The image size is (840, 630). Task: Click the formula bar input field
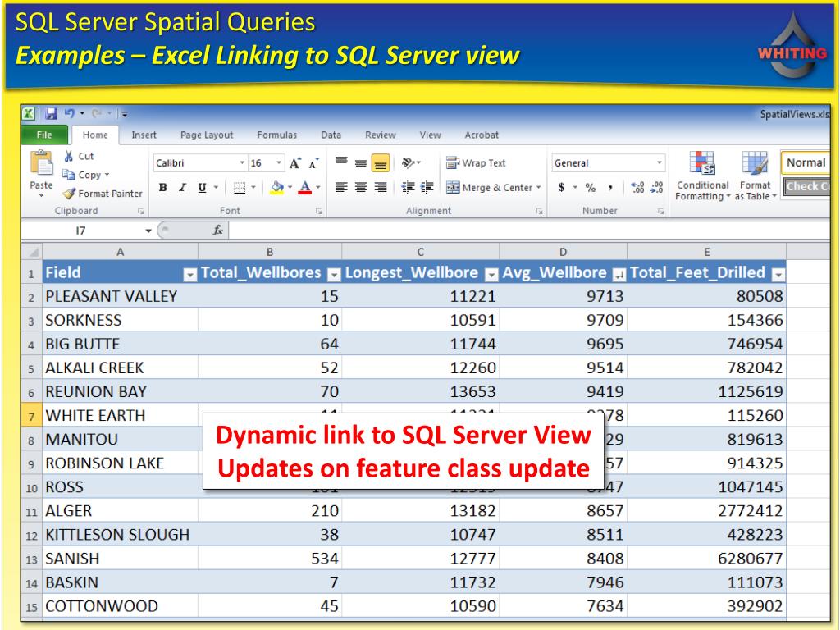(529, 231)
